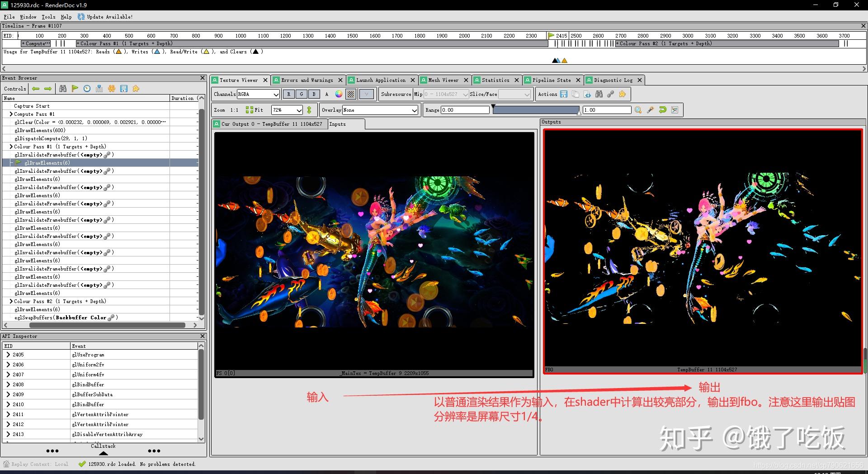Open texture search with Actions binoculars icon

pyautogui.click(x=599, y=94)
